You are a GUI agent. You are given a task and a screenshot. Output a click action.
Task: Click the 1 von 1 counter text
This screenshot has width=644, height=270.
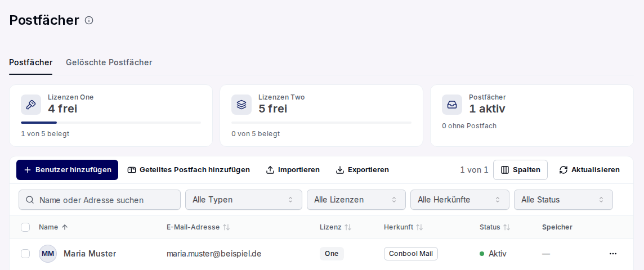click(474, 170)
